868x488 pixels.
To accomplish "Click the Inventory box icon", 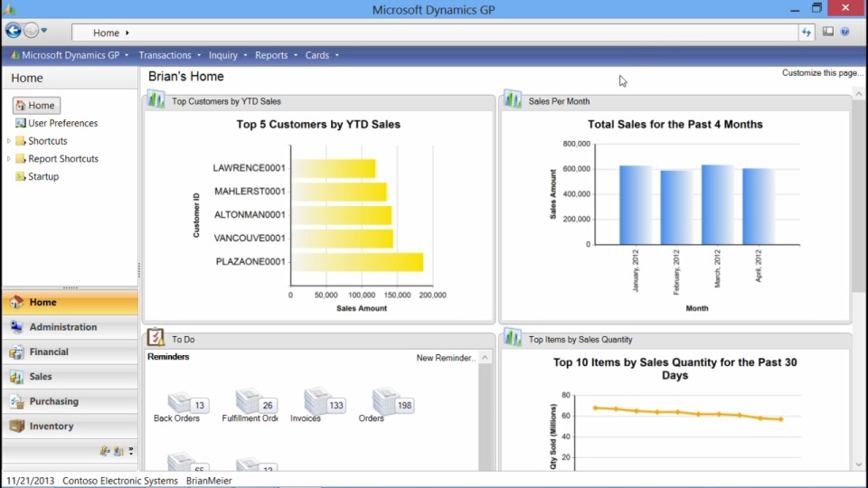I will 16,426.
